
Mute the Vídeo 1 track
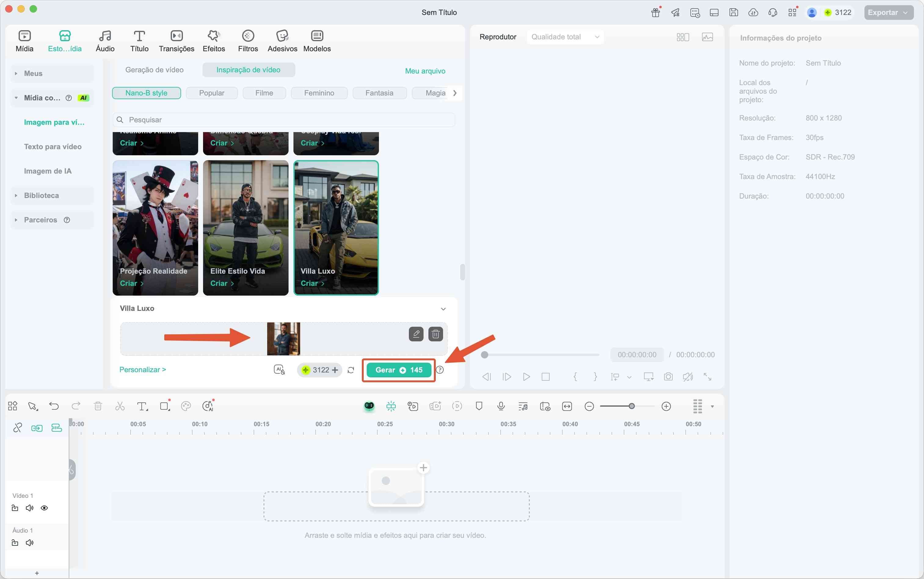click(29, 508)
